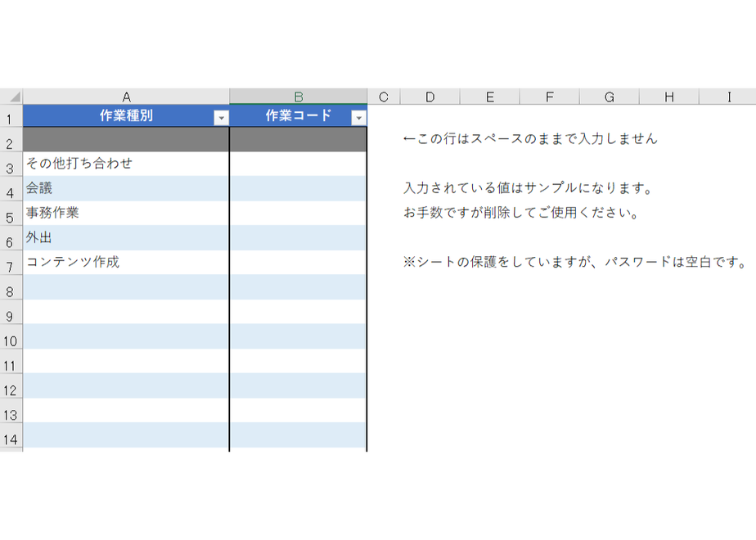Select column C header
The width and height of the screenshot is (756, 540).
pos(384,97)
